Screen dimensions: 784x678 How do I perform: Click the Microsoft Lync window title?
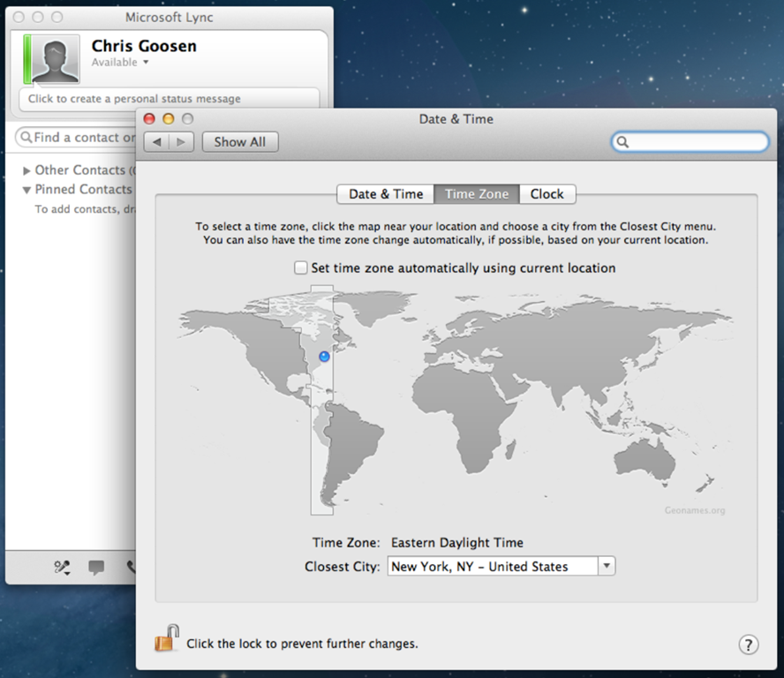169,18
